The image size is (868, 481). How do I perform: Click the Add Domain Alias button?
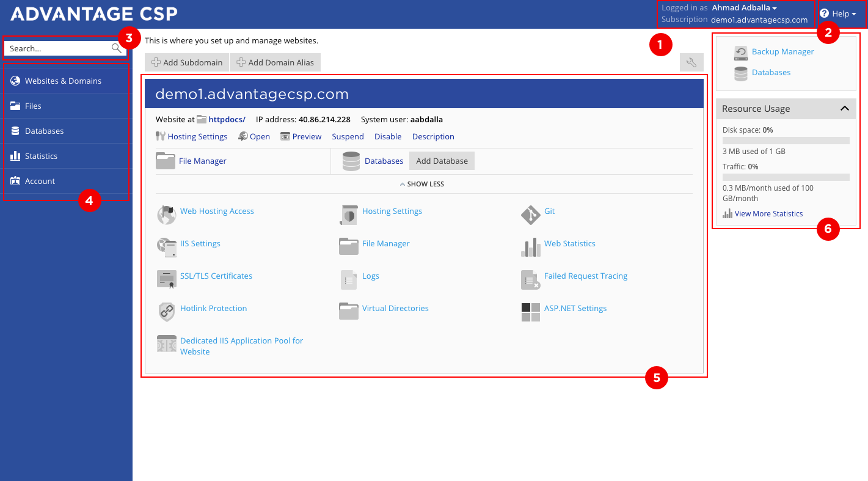(x=275, y=62)
